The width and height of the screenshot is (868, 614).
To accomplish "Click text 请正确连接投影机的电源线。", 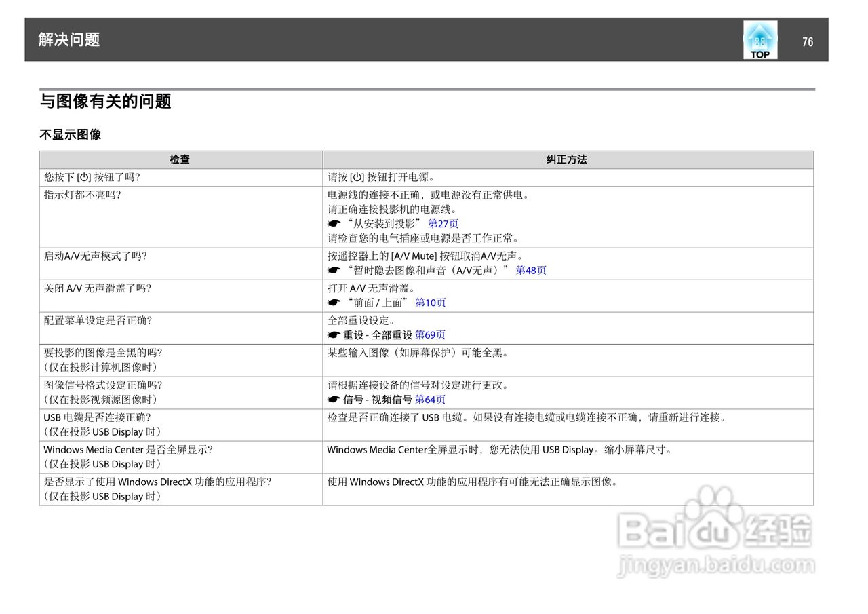I will point(392,209).
